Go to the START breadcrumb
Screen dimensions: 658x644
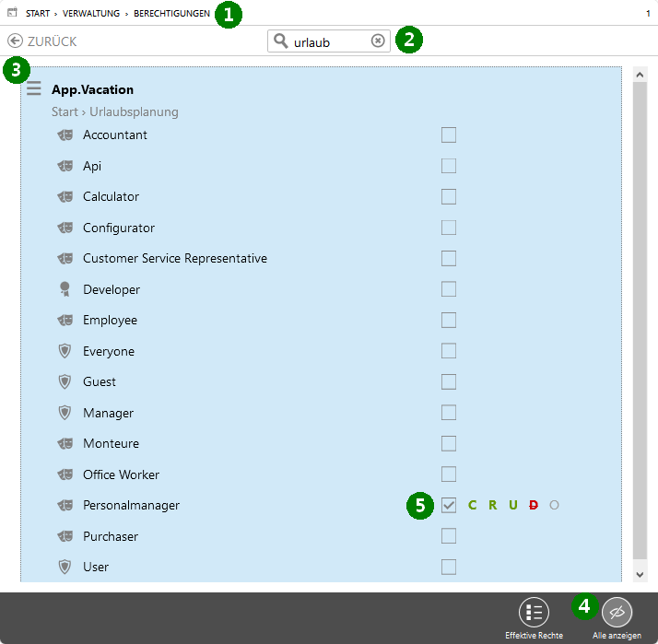(x=38, y=14)
